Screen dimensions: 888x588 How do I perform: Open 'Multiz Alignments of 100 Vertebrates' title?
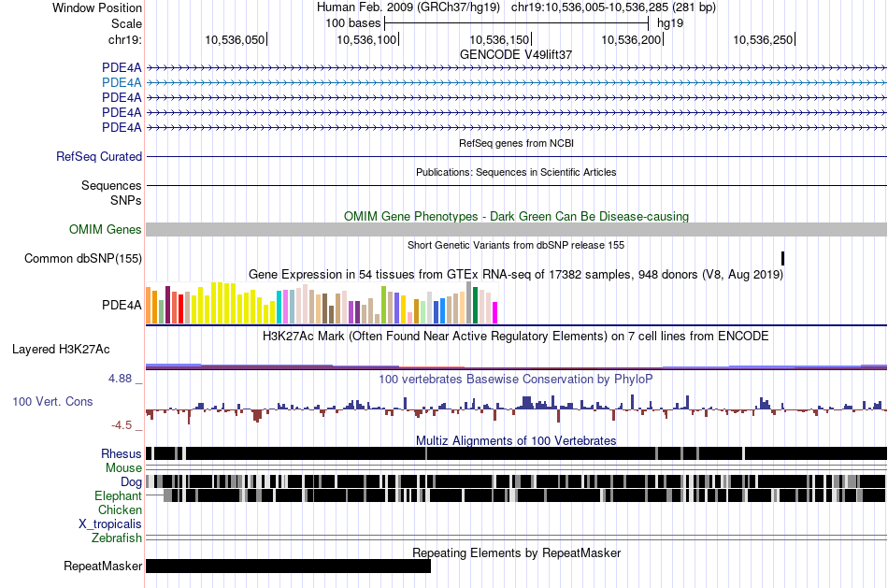tap(516, 440)
